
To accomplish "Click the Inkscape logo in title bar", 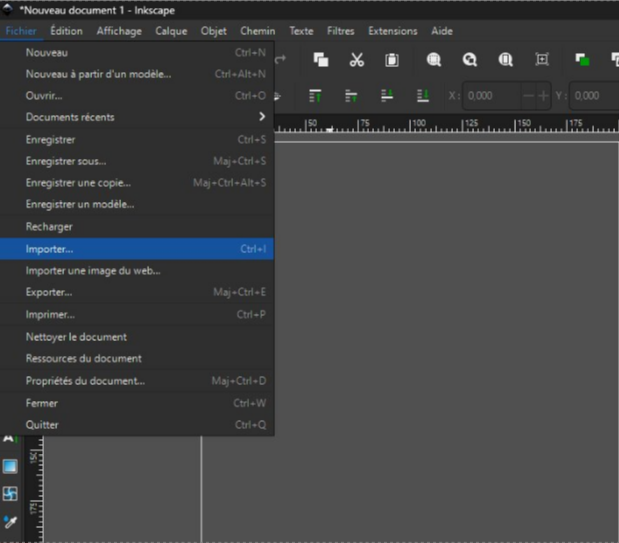I will click(8, 9).
